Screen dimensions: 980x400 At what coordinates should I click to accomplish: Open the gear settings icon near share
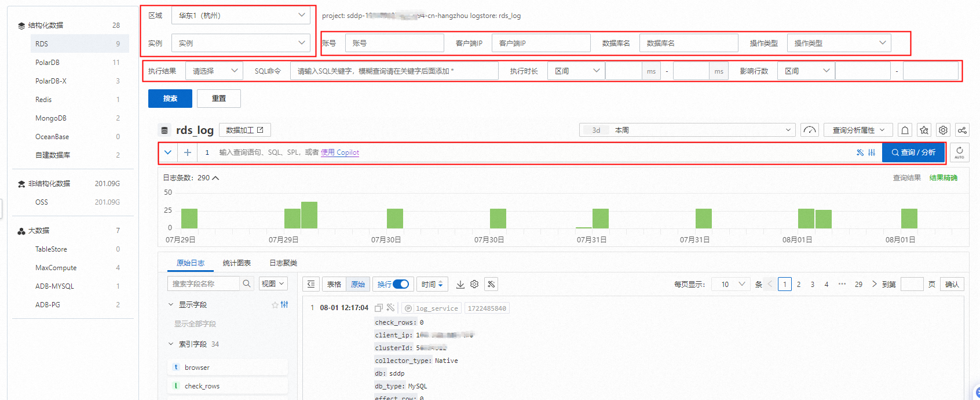[x=944, y=130]
